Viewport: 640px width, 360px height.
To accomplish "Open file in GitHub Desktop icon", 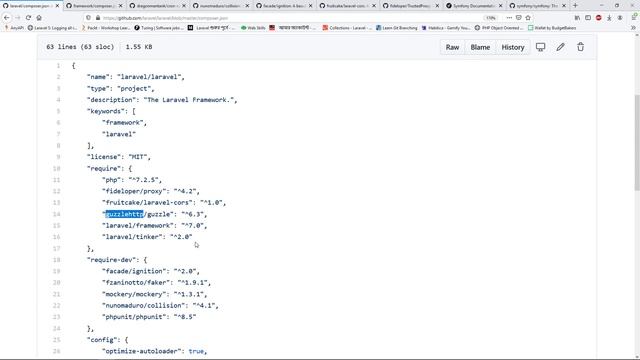I will pyautogui.click(x=540, y=47).
